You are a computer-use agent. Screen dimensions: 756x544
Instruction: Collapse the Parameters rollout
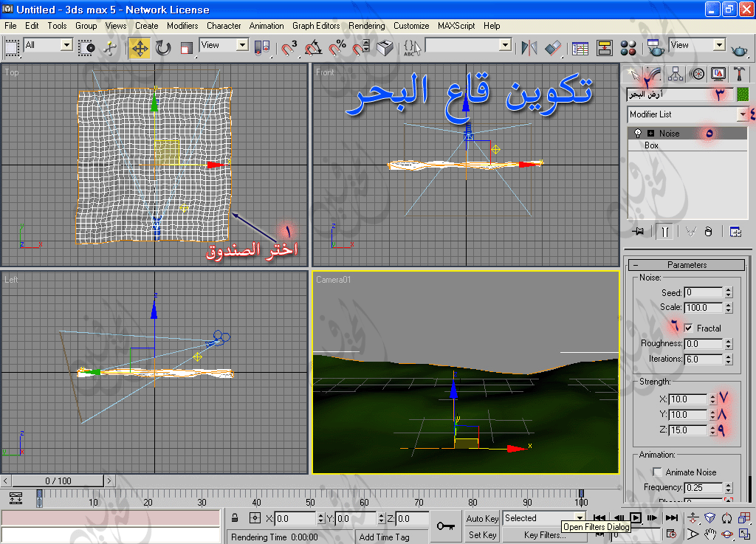pyautogui.click(x=687, y=265)
